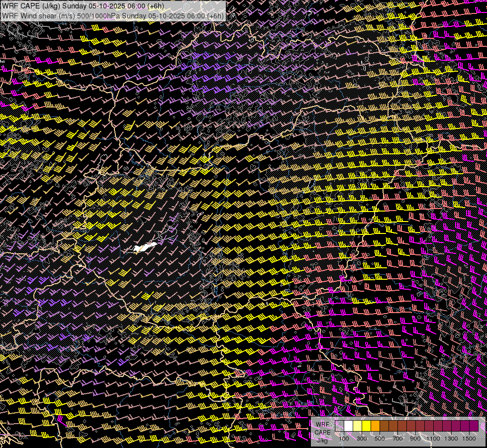Click the first brown swatch after orange
487x448 pixels.
(x=385, y=426)
